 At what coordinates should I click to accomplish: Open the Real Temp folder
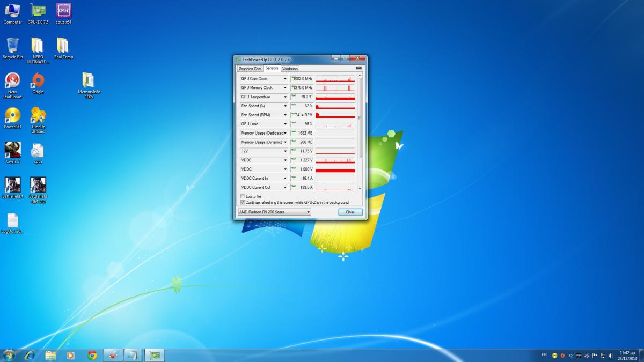(x=63, y=48)
